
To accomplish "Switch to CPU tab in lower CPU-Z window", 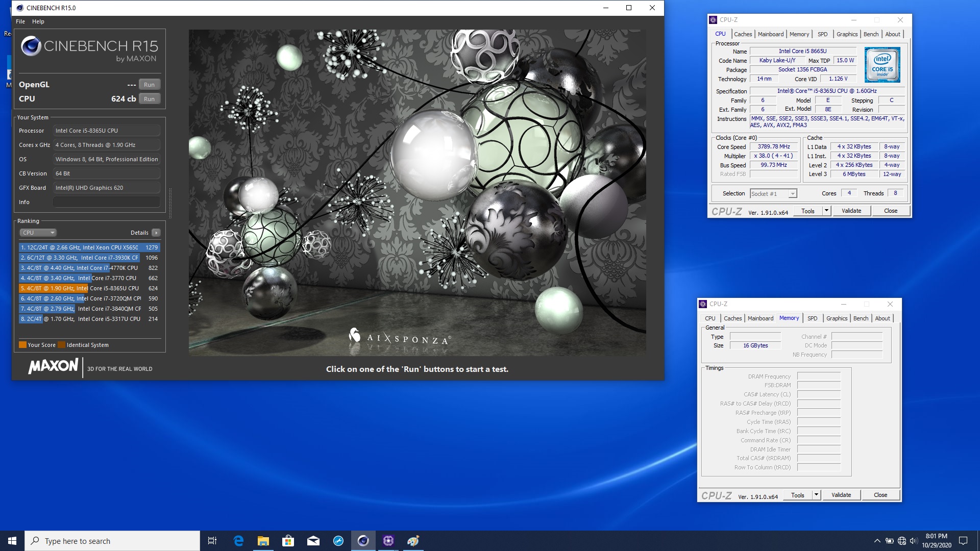I will [710, 318].
